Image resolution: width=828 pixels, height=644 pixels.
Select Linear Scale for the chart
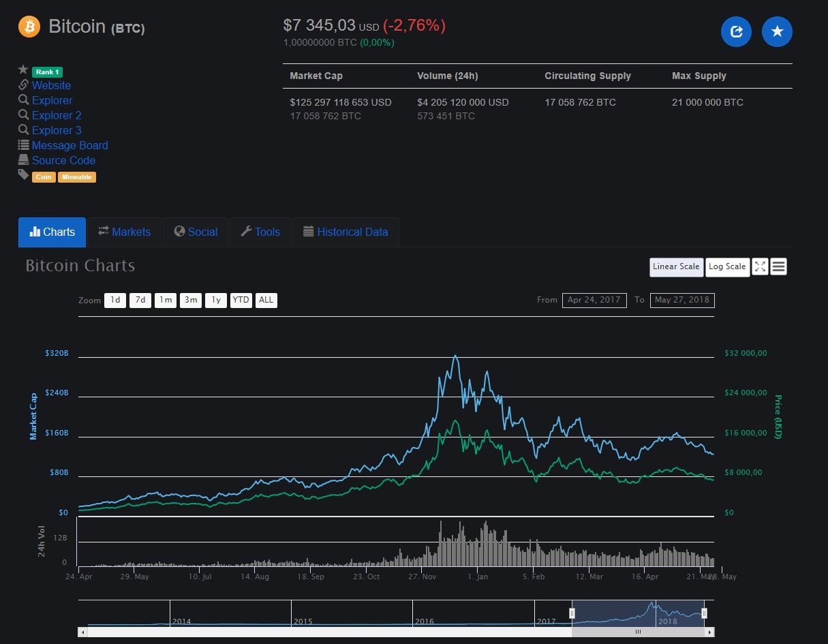(676, 266)
